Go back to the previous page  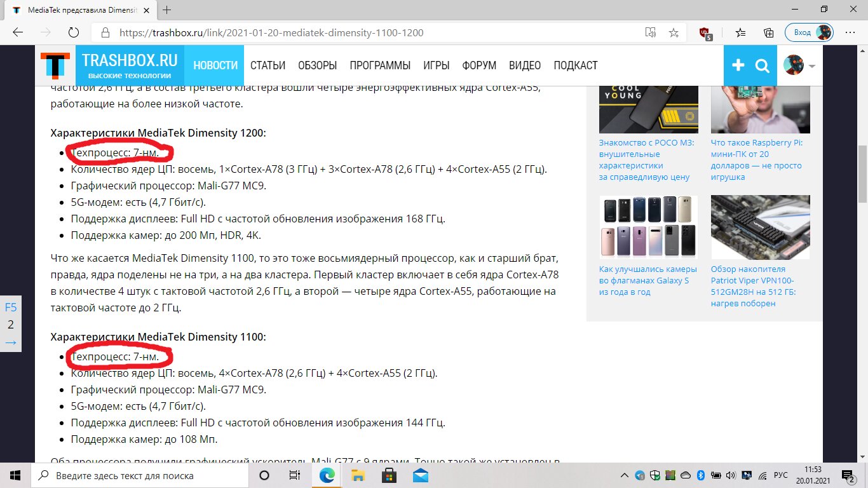[18, 32]
